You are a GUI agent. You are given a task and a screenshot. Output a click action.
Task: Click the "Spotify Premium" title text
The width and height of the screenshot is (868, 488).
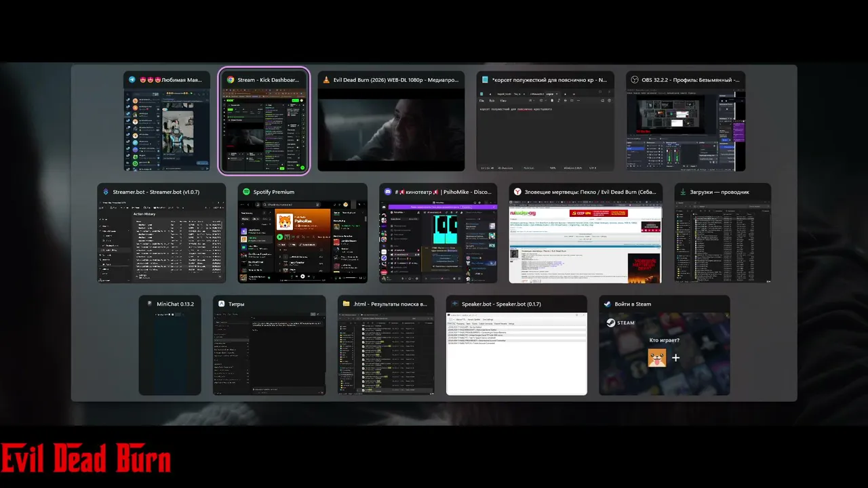(x=274, y=192)
